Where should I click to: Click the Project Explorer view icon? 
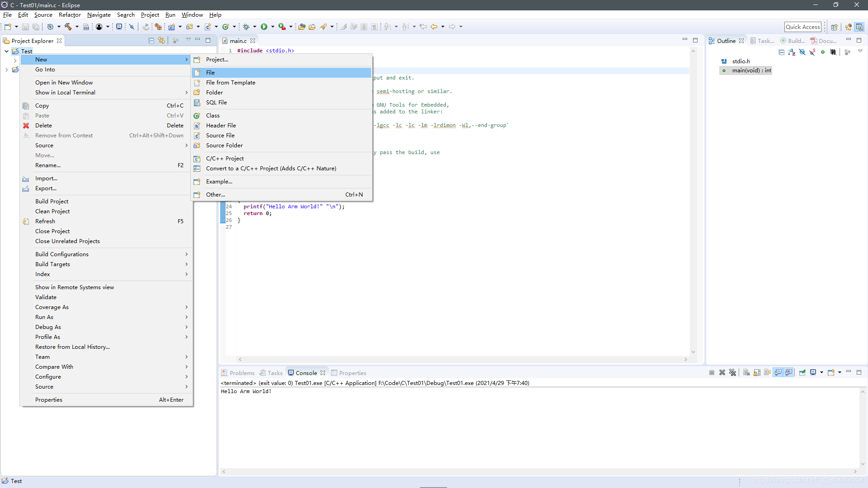6,41
